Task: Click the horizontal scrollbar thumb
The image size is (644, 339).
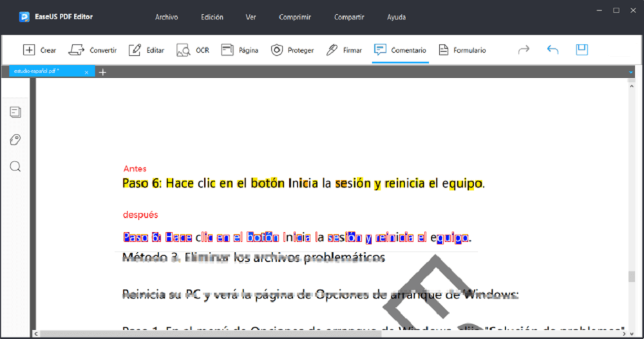Action: (211, 334)
